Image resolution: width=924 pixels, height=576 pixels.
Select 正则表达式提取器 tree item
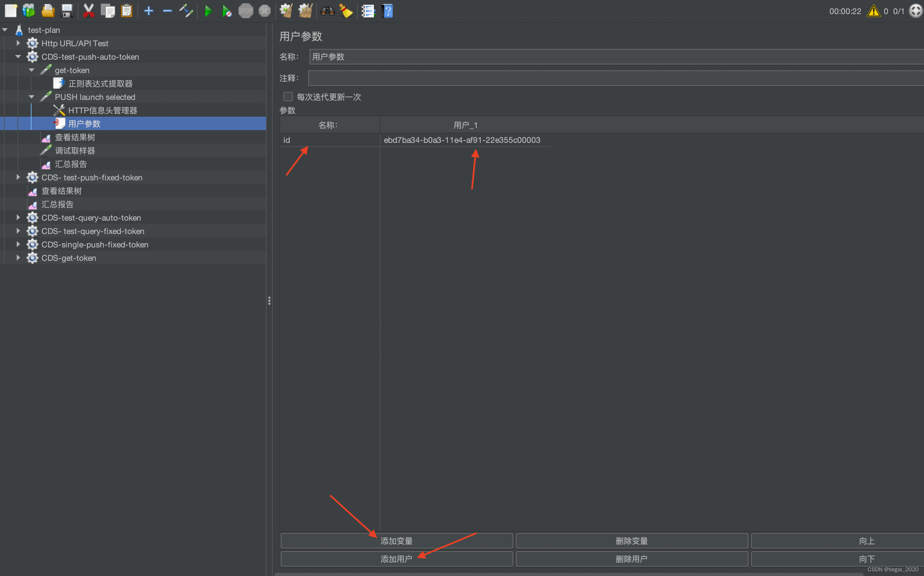click(x=101, y=83)
